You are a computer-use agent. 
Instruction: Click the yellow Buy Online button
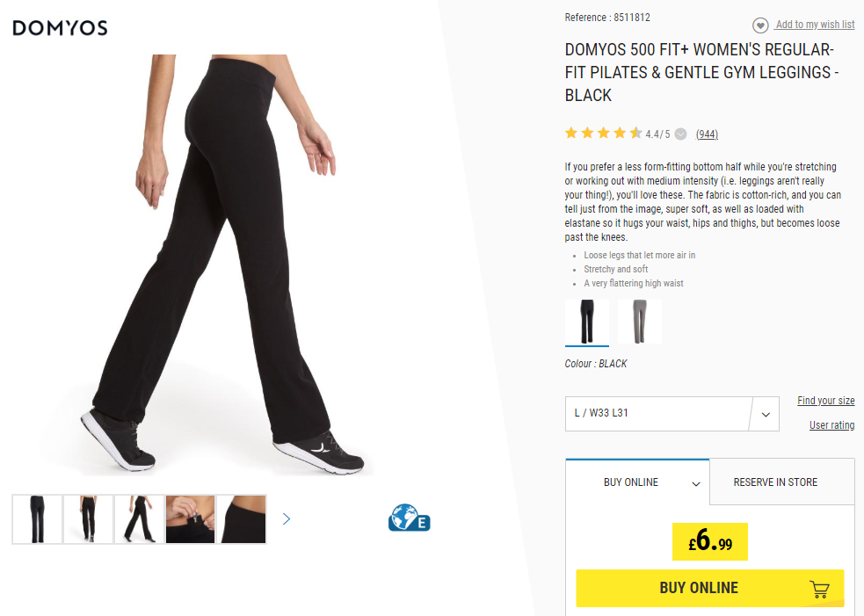pyautogui.click(x=709, y=588)
